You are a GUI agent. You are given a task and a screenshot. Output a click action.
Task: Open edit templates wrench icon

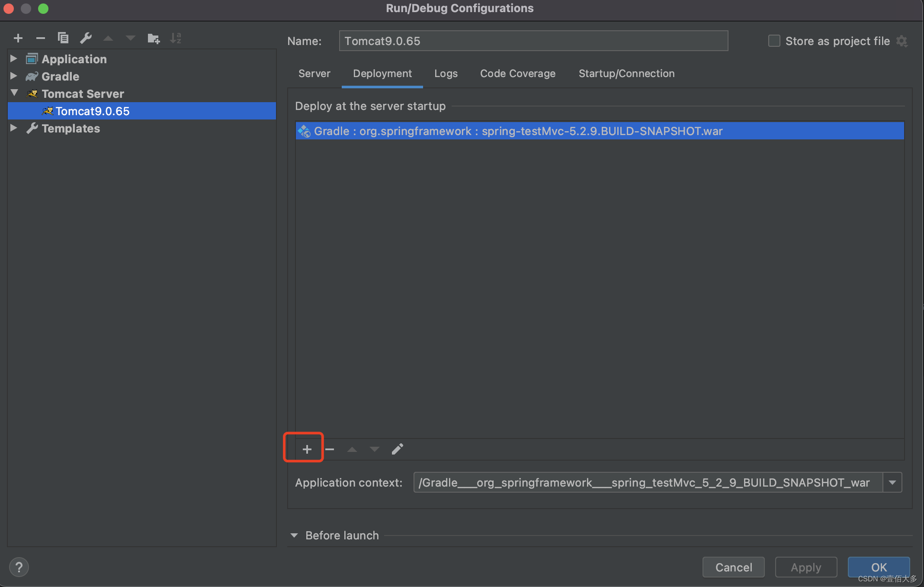tap(86, 39)
